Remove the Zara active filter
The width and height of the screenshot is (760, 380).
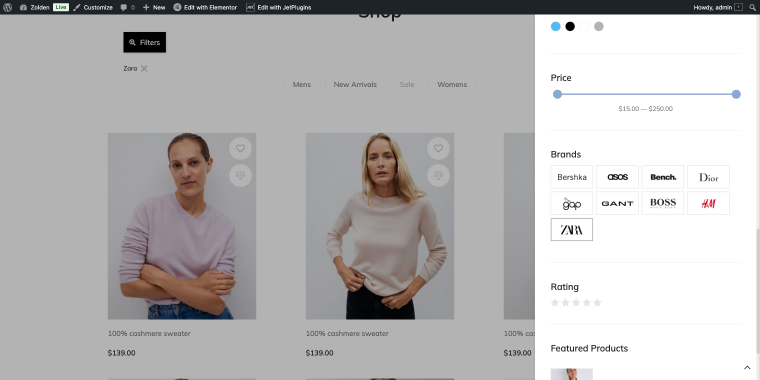point(144,68)
